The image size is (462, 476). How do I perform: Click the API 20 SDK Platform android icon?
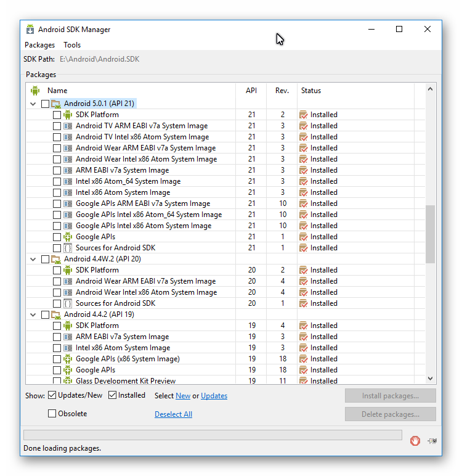click(68, 270)
